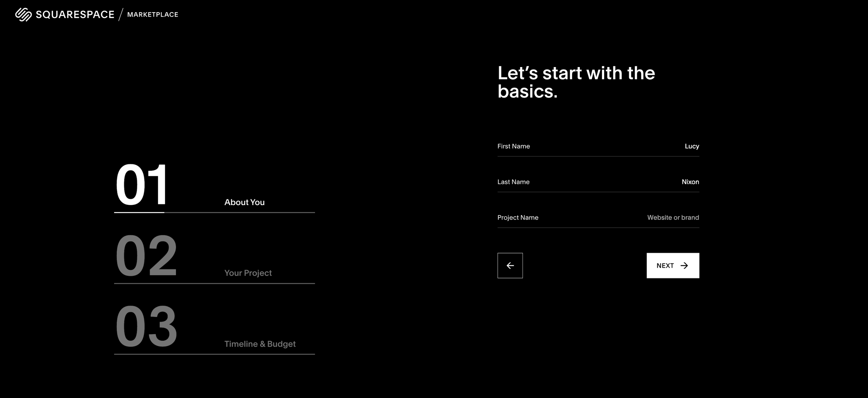Image resolution: width=868 pixels, height=398 pixels.
Task: Click the SQUARESPACE wordmark text
Action: pos(75,15)
